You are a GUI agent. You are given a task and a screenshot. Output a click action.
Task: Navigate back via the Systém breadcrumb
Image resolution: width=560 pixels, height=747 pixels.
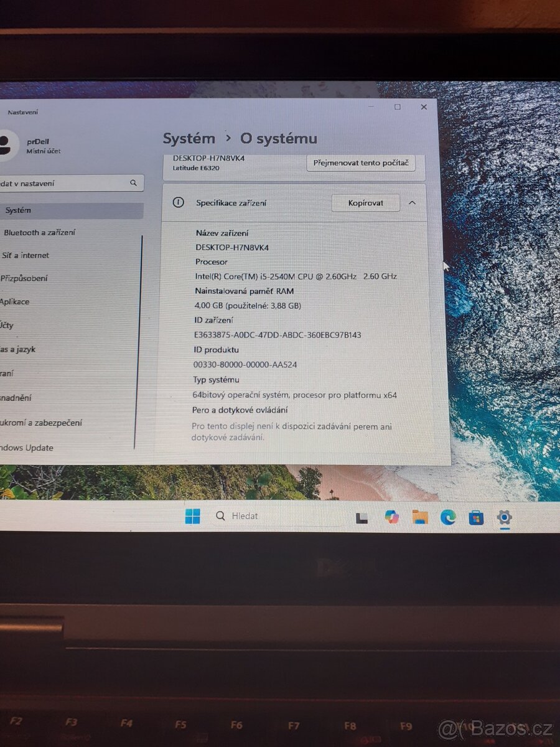(188, 138)
